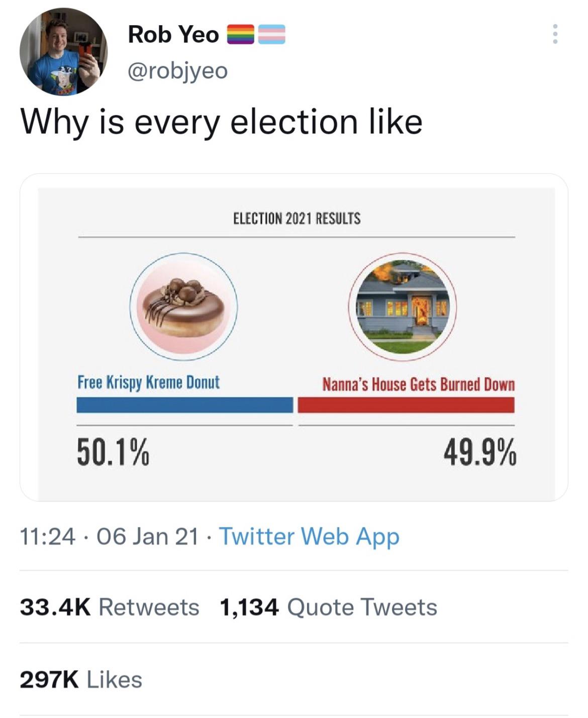View the 1,134 Quote Tweets list
Screen dimensions: 588x718
tap(329, 607)
